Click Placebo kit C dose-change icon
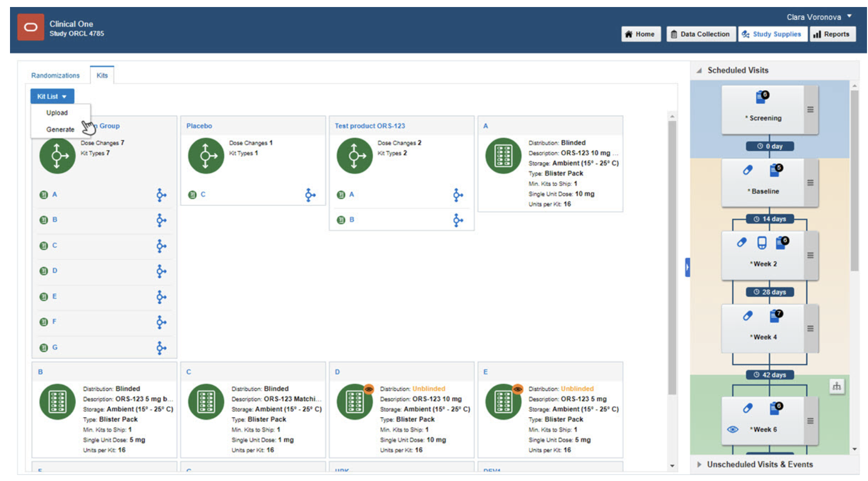 coord(310,195)
